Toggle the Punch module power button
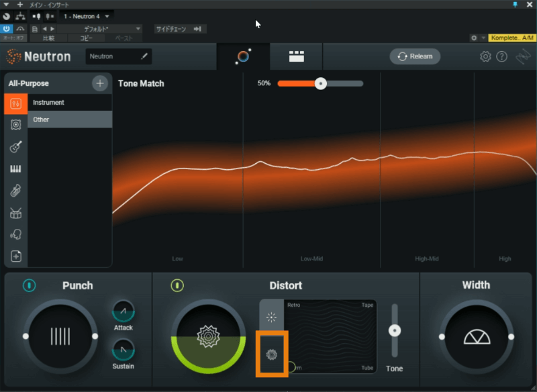Image resolution: width=537 pixels, height=392 pixels. tap(29, 285)
